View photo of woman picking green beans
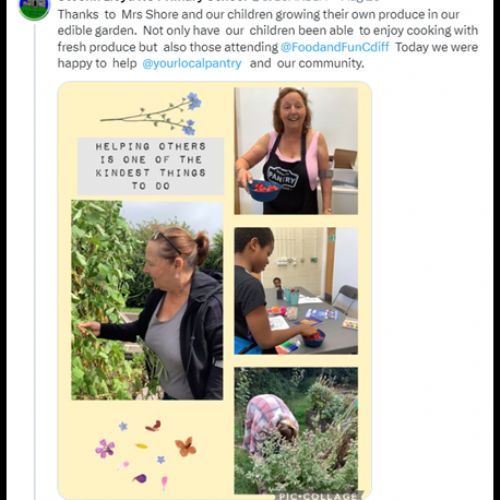Image resolution: width=500 pixels, height=500 pixels. (x=147, y=300)
